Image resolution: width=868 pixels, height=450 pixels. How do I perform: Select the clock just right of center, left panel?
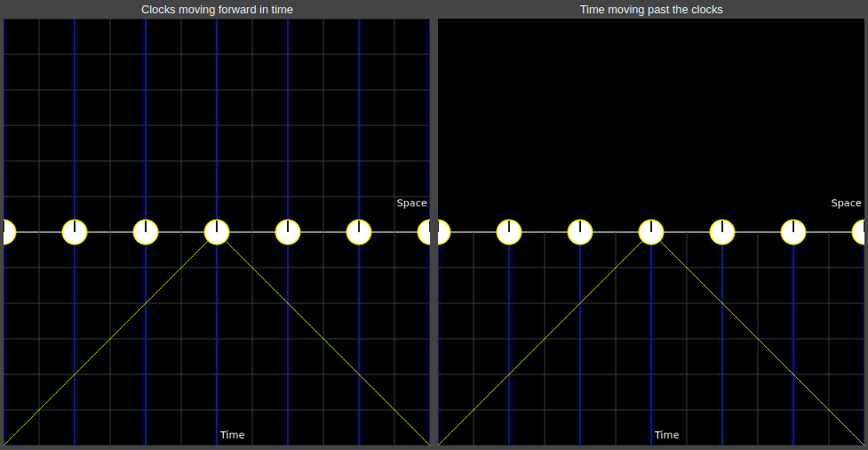[x=288, y=232]
